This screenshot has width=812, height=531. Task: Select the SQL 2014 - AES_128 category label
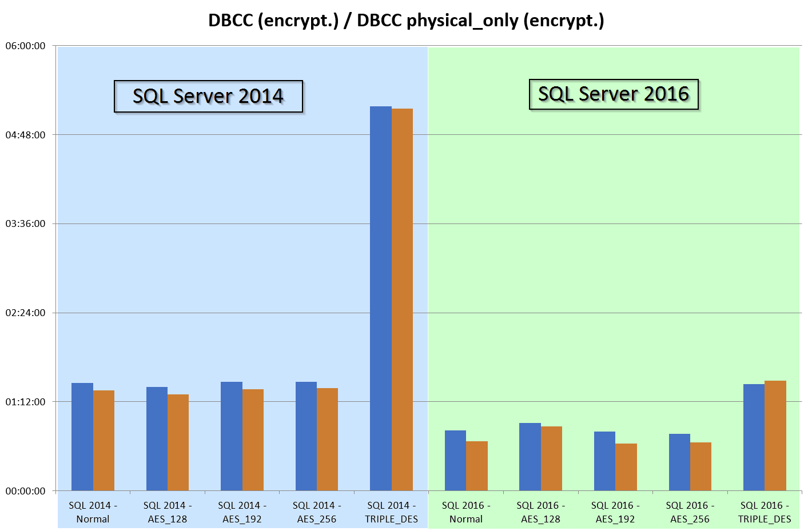tap(168, 512)
